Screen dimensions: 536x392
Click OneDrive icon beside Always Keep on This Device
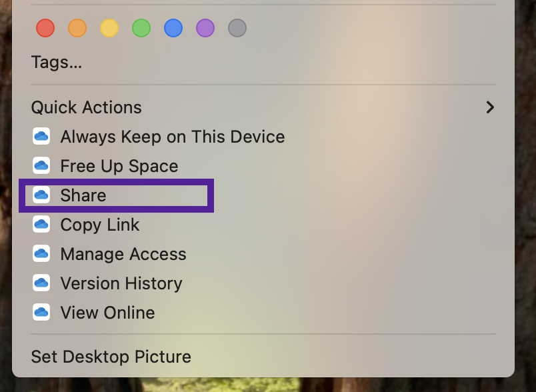point(41,137)
